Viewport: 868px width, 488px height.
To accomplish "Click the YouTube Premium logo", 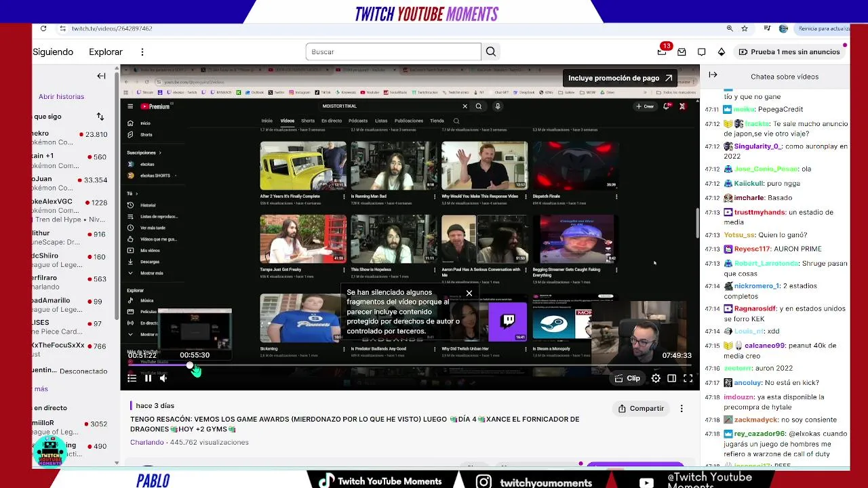I will [155, 106].
